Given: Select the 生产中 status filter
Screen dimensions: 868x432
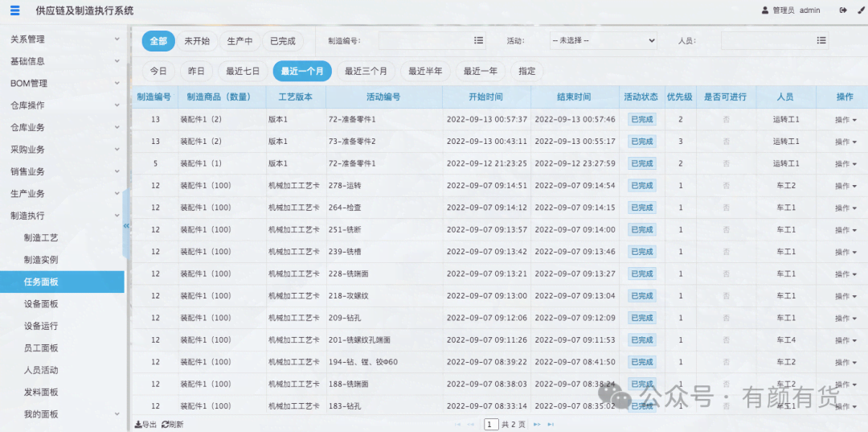Looking at the screenshot, I should (240, 41).
